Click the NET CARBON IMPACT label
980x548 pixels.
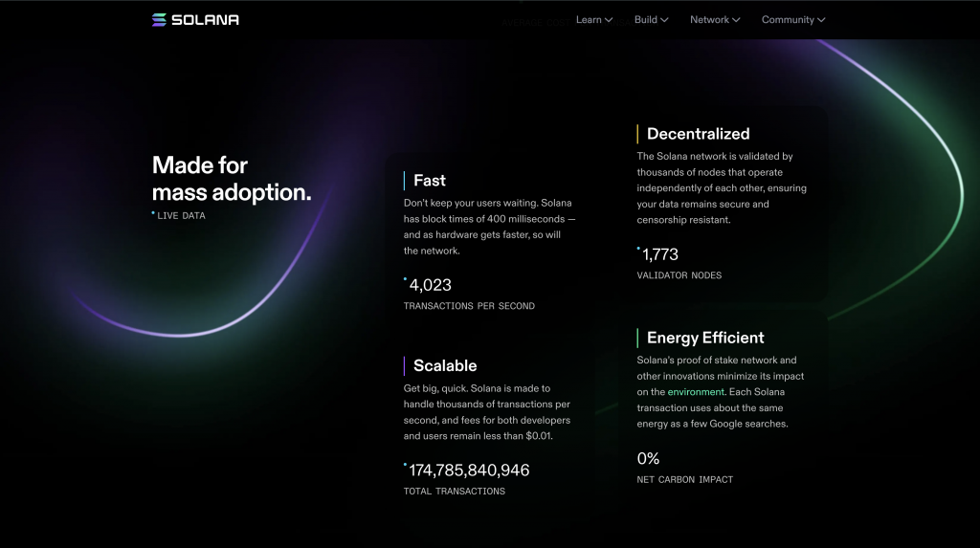[x=685, y=480]
